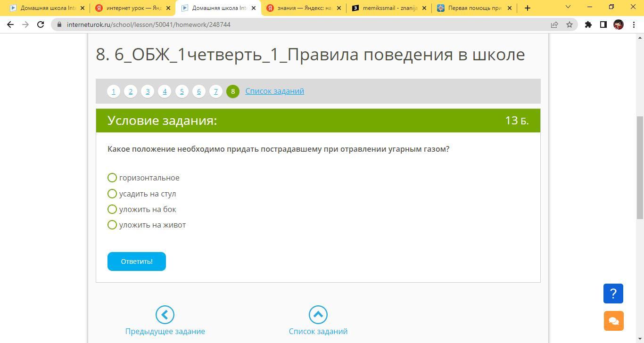Image resolution: width=644 pixels, height=343 pixels.
Task: Click the 13 Б. points label
Action: point(517,121)
